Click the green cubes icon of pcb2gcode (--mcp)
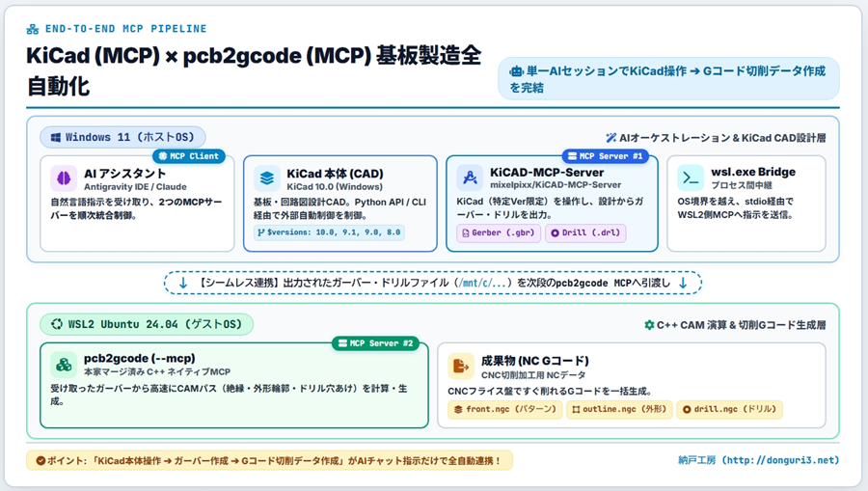 (x=64, y=365)
